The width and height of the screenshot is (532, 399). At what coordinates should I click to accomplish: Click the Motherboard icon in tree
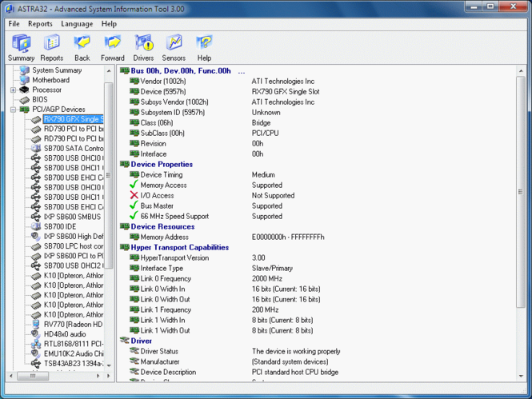pyautogui.click(x=25, y=80)
